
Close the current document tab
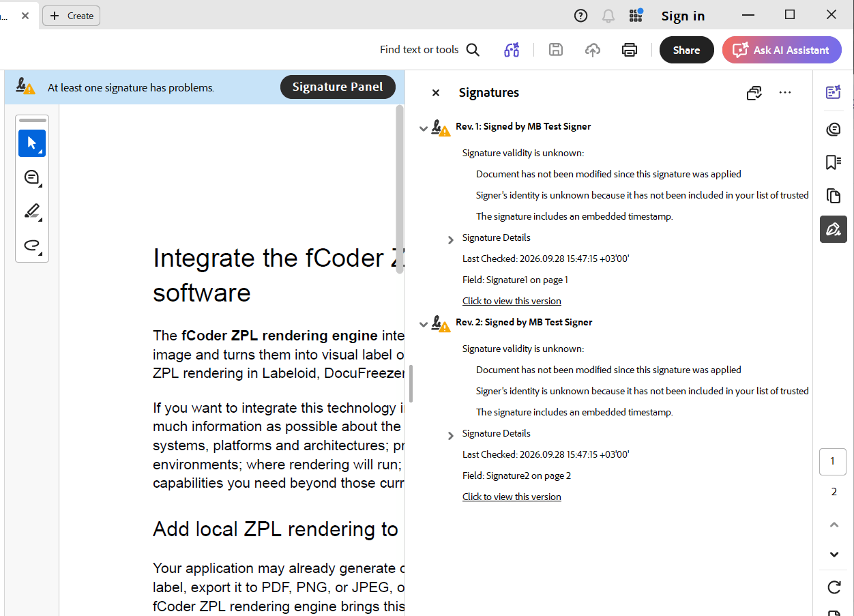(x=25, y=16)
